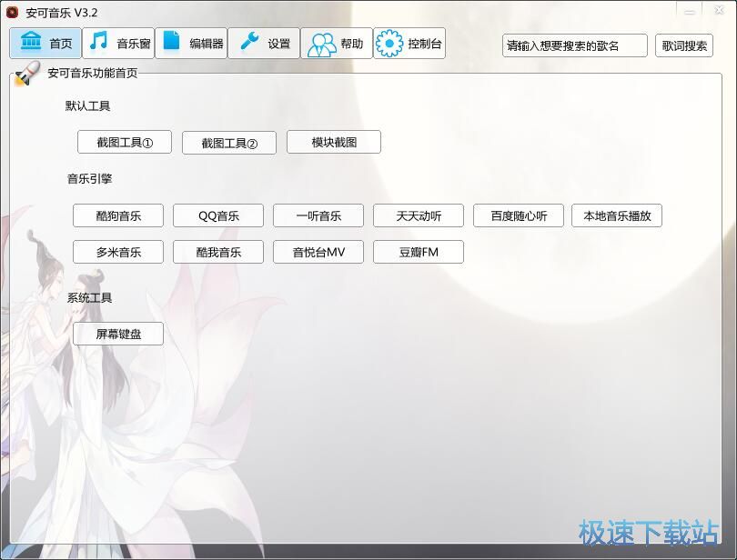The image size is (737, 560).
Task: Click the 系统工具 section label
Action: click(x=89, y=298)
